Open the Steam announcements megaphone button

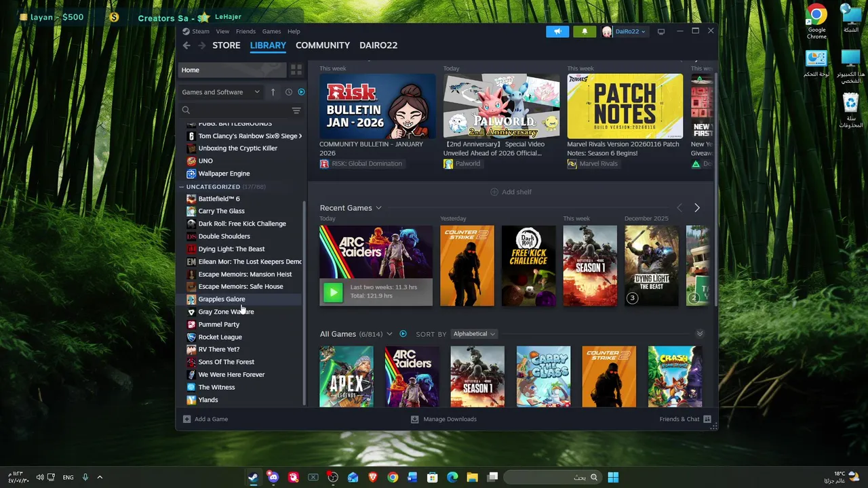point(557,32)
